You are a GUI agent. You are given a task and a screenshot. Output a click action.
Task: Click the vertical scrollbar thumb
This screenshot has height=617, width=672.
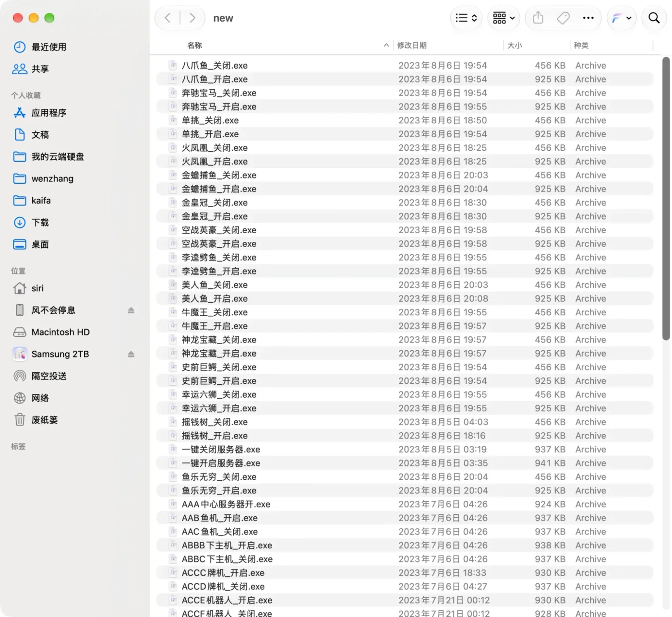click(666, 199)
